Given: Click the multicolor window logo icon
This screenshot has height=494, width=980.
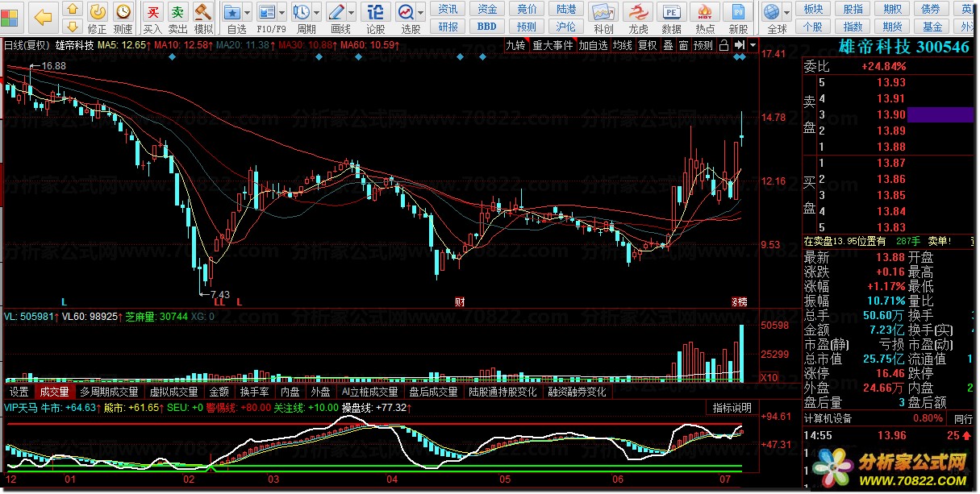Looking at the screenshot, I should coord(10,16).
